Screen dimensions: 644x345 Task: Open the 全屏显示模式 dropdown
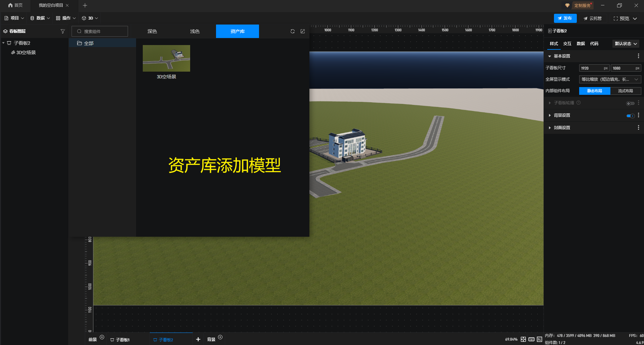tap(610, 79)
